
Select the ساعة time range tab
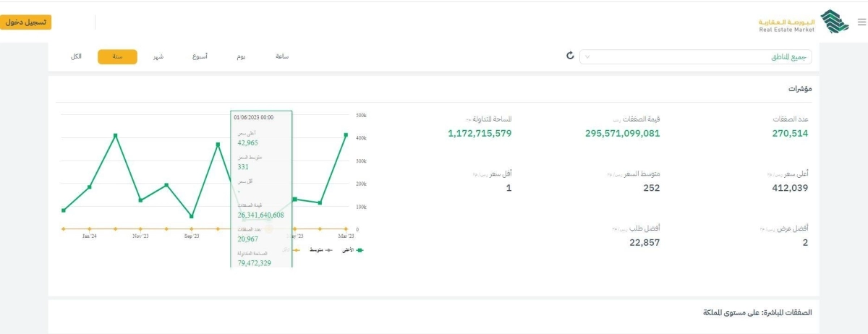pos(282,56)
